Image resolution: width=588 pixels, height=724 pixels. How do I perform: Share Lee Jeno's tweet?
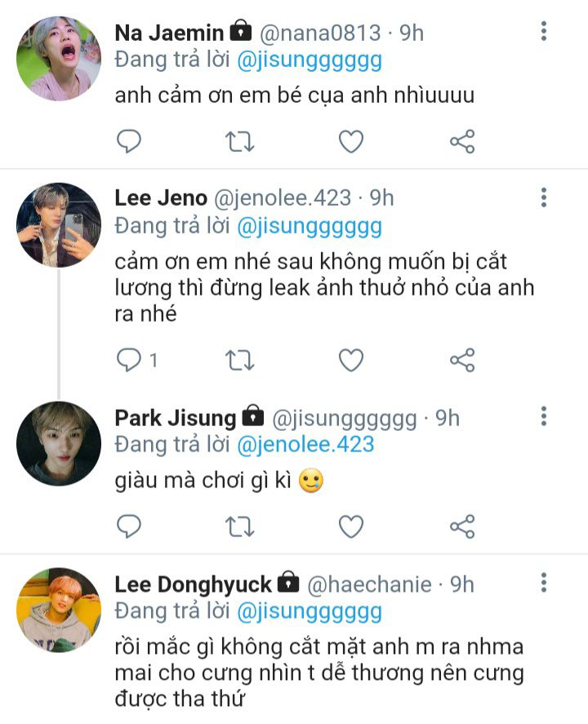coord(462,360)
